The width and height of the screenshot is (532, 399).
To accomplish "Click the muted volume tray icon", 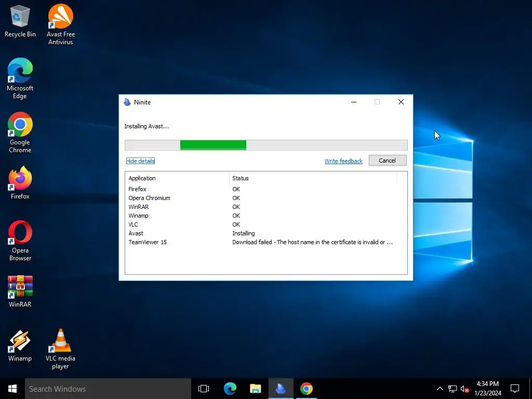I will point(465,389).
